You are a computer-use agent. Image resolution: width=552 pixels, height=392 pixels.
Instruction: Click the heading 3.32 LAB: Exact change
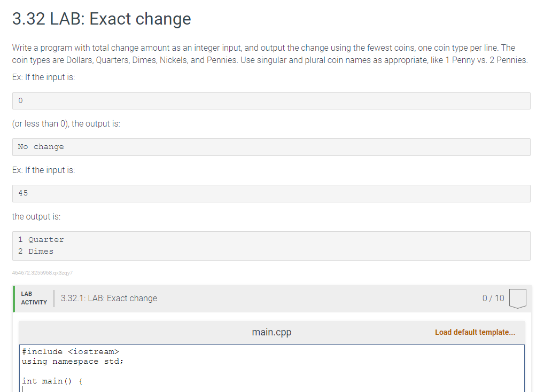pyautogui.click(x=101, y=19)
